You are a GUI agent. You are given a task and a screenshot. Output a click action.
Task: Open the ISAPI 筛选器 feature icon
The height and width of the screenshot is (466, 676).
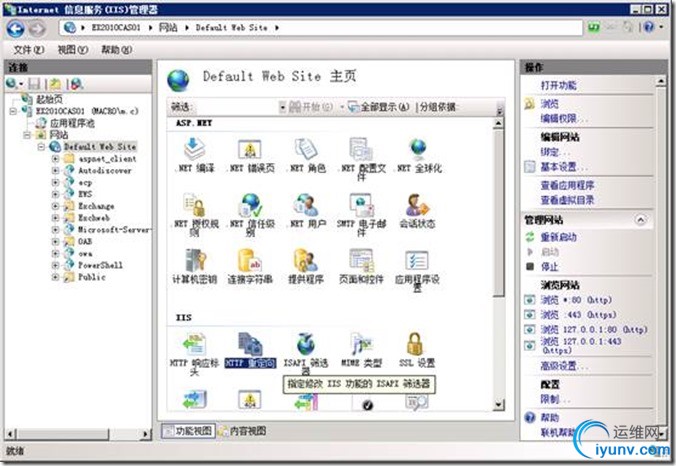[x=306, y=353]
